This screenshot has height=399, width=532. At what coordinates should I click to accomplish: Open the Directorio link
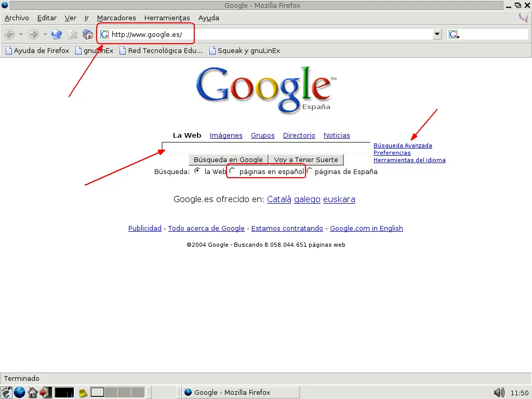(x=299, y=136)
